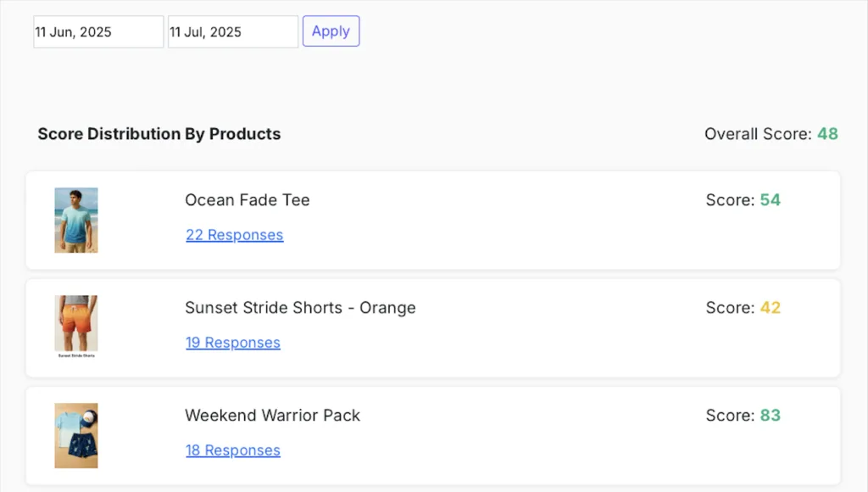Click the Ocean Fade Tee product name
868x492 pixels.
248,200
